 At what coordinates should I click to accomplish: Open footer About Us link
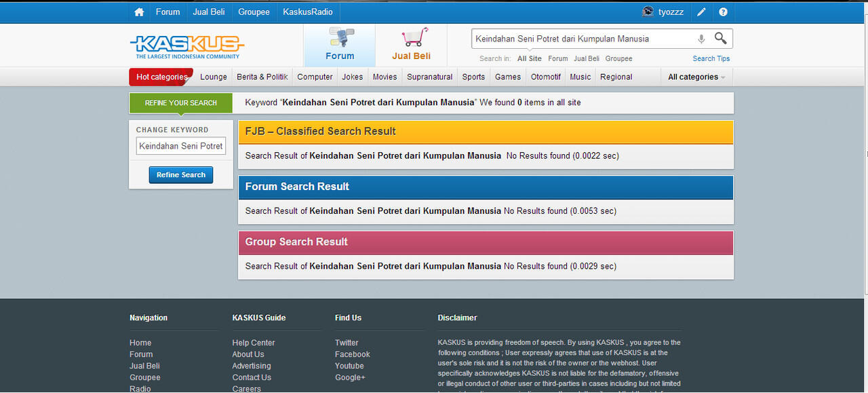tap(248, 354)
